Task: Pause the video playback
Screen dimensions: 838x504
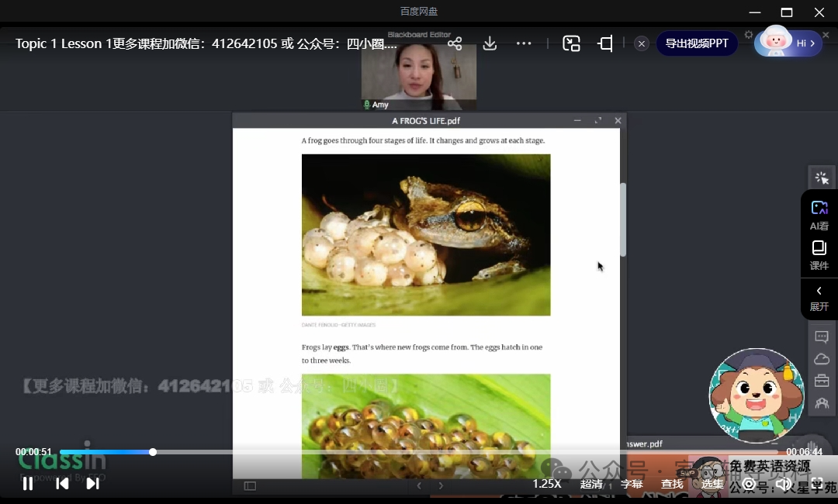Action: [x=28, y=484]
